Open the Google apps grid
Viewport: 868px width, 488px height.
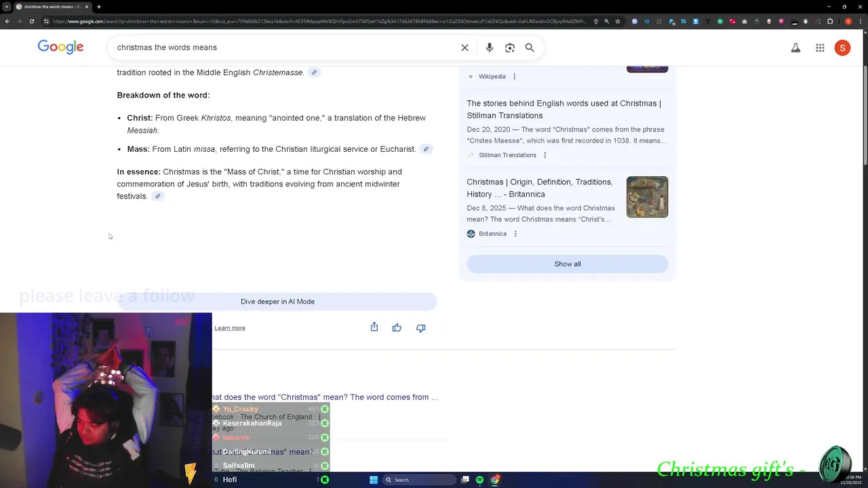point(820,47)
